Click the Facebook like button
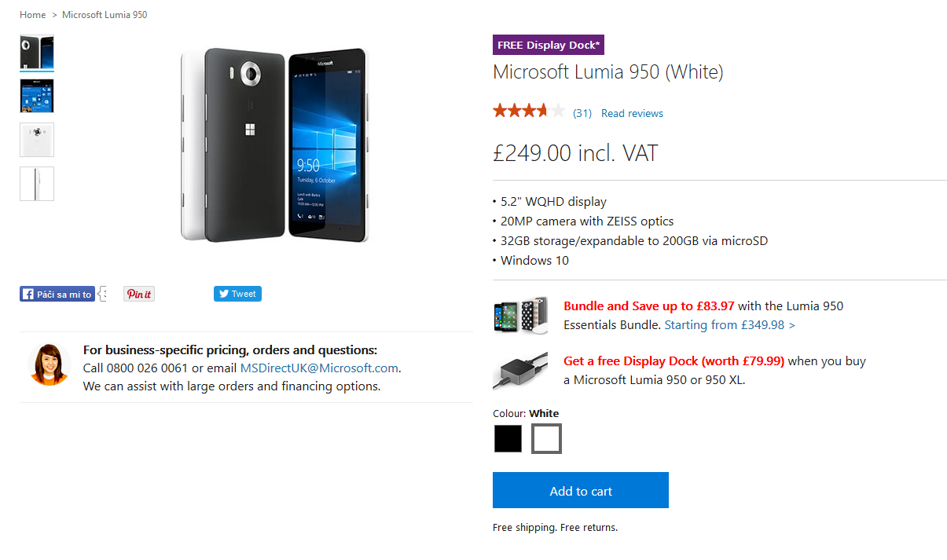The height and width of the screenshot is (560, 947). tap(57, 294)
